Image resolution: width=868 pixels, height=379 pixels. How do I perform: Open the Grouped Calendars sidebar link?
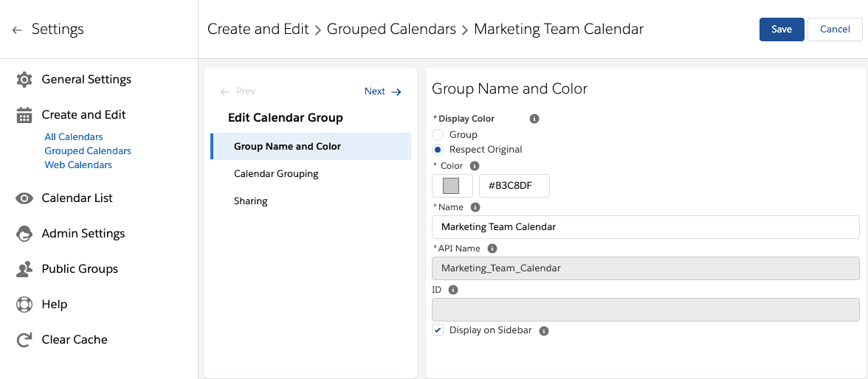pos(88,150)
